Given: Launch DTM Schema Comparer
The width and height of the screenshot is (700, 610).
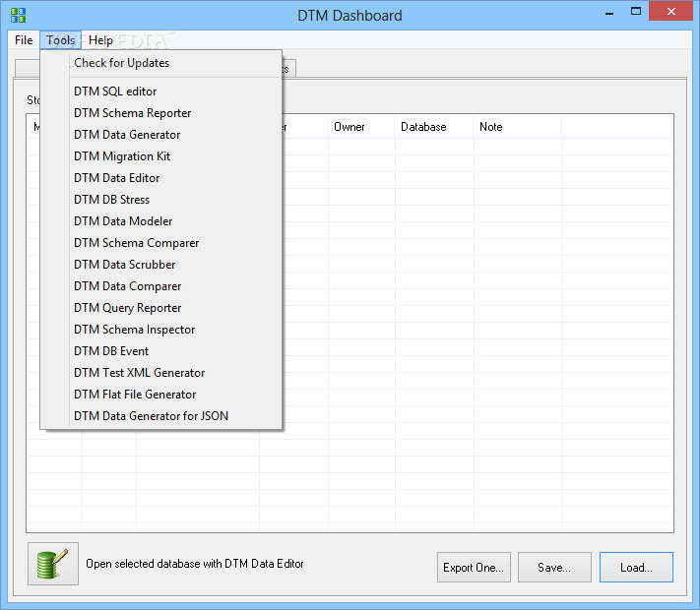Looking at the screenshot, I should tap(161, 243).
